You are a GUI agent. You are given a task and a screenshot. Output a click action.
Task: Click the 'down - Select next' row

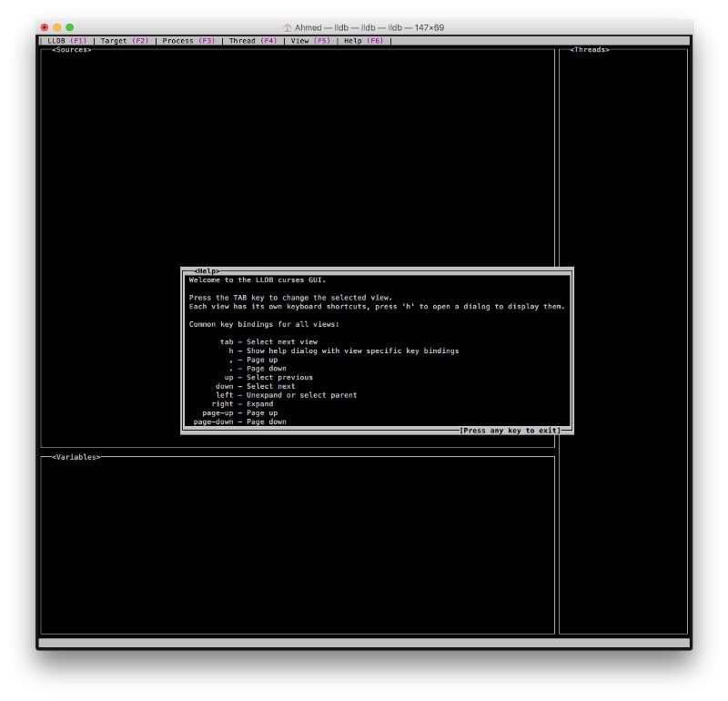pos(255,386)
